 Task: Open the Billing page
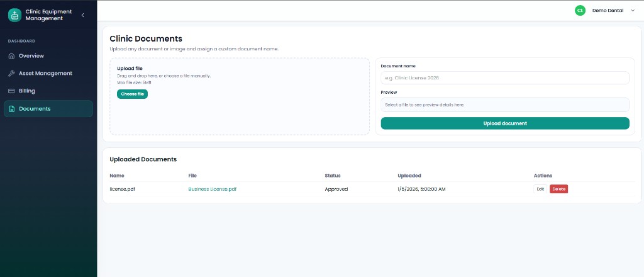click(48, 91)
